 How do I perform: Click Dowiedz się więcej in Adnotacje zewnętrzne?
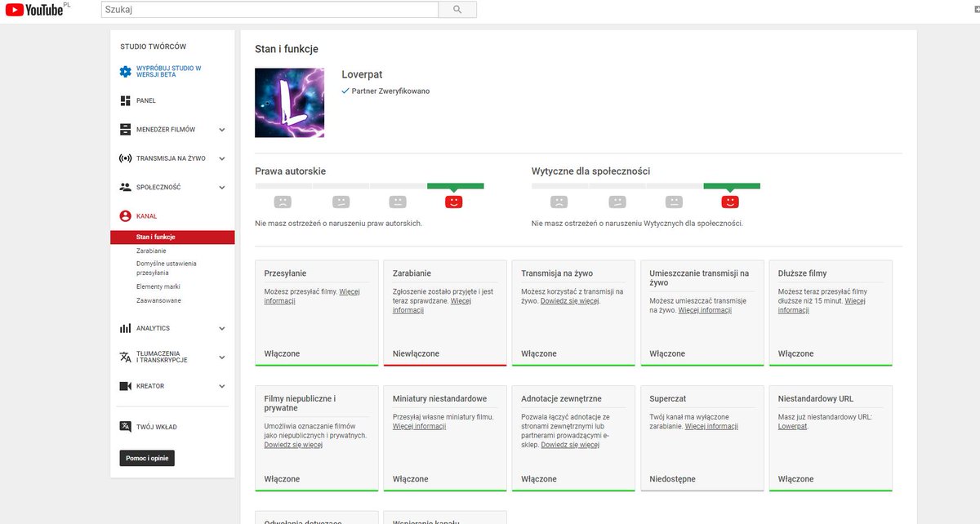click(570, 446)
